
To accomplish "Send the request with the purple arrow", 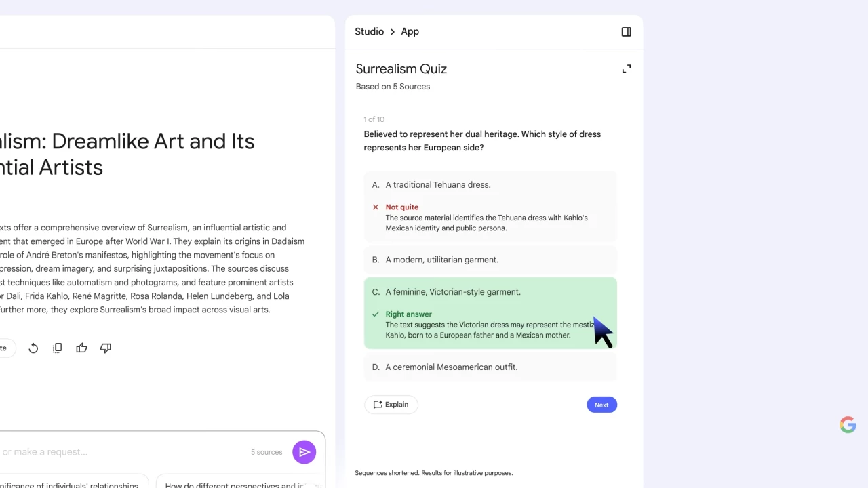I will (304, 451).
